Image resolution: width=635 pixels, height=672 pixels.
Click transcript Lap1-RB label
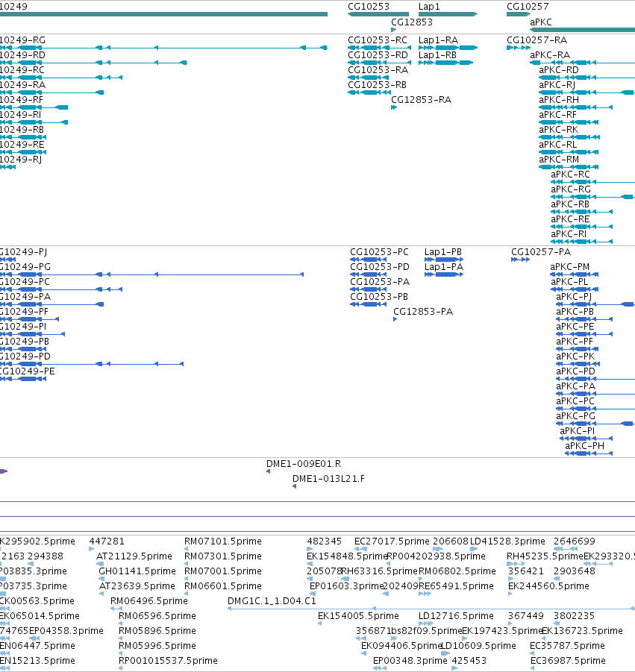tap(437, 55)
